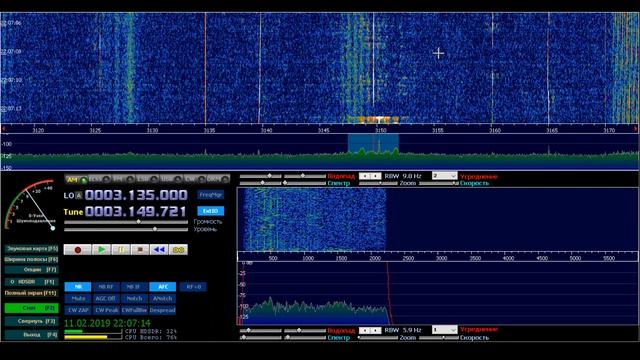This screenshot has height=360, width=640.
Task: Adjust lower Скорость speed slider
Action: 438,338
